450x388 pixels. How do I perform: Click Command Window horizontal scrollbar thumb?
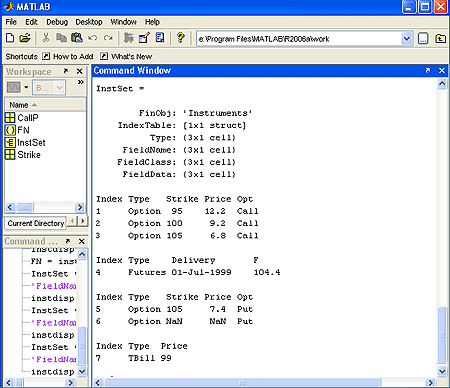[x=243, y=383]
